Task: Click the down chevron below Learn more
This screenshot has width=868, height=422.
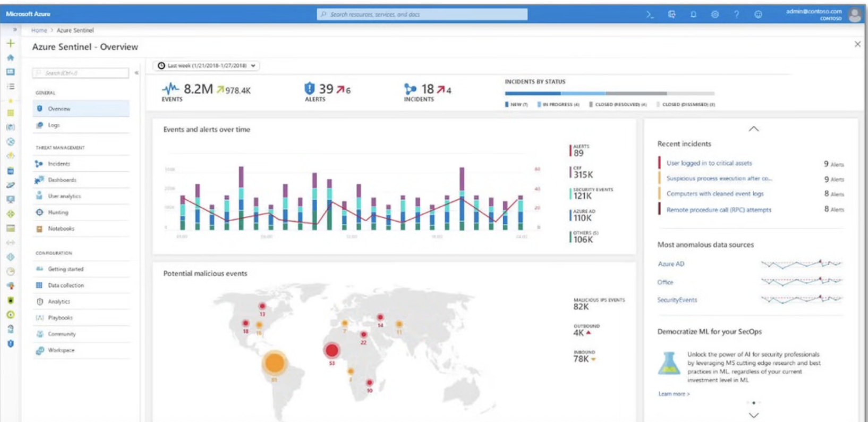Action: click(x=753, y=415)
